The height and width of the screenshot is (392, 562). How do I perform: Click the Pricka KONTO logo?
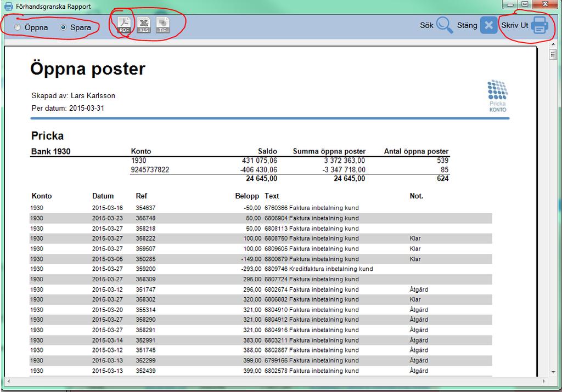coord(497,96)
